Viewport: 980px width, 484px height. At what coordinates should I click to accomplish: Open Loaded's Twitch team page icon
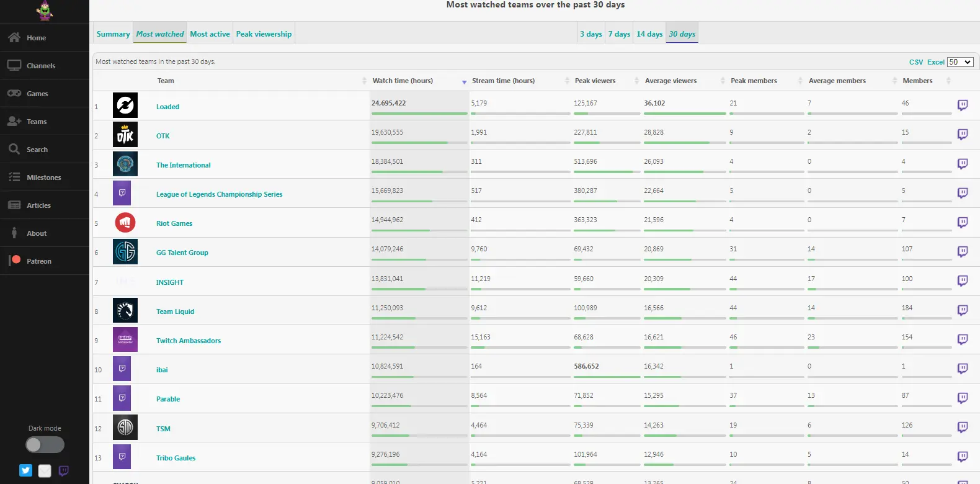[963, 105]
